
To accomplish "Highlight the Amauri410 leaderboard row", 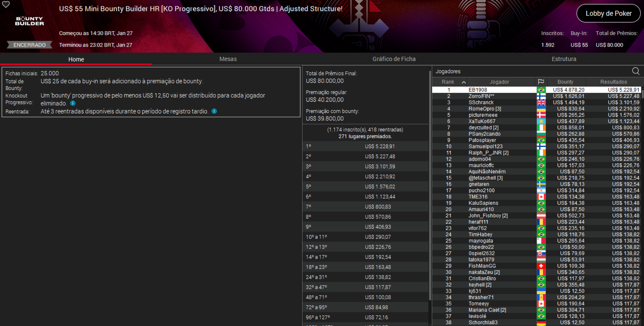I will click(x=481, y=209).
